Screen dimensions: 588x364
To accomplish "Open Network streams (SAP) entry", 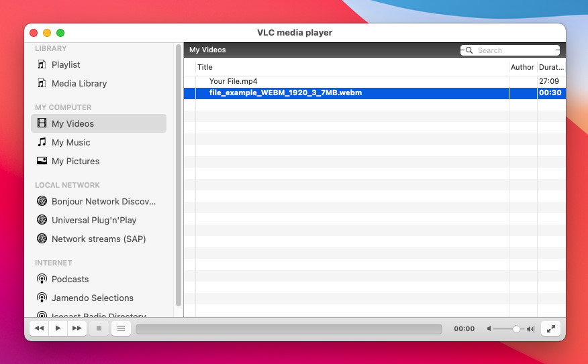I will coord(99,239).
